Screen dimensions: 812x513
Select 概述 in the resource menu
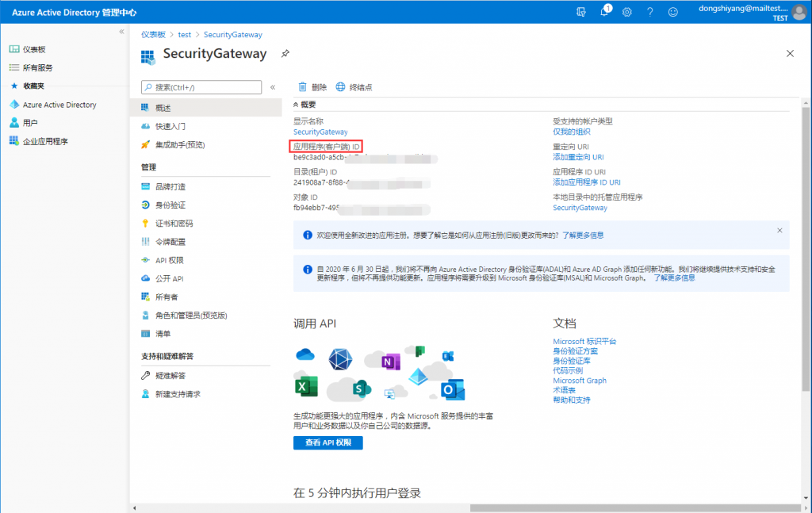pos(206,108)
